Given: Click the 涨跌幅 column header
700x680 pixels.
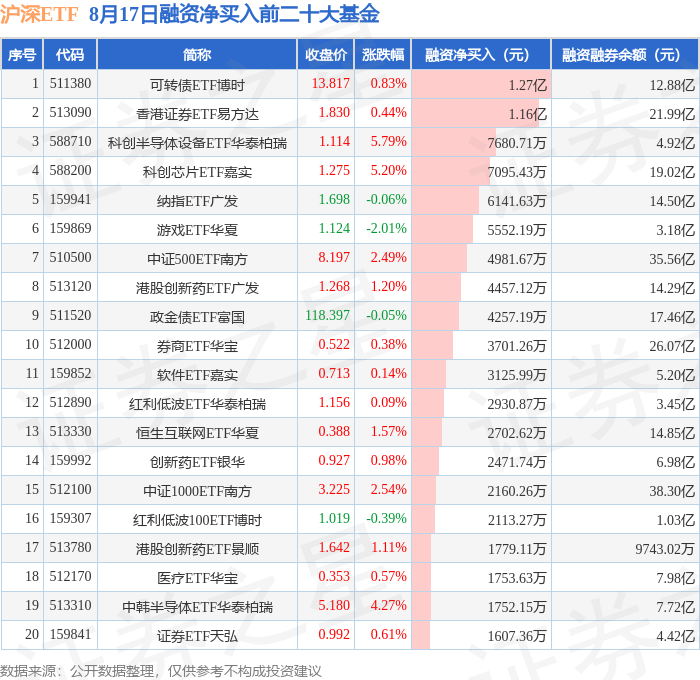Looking at the screenshot, I should point(383,54).
